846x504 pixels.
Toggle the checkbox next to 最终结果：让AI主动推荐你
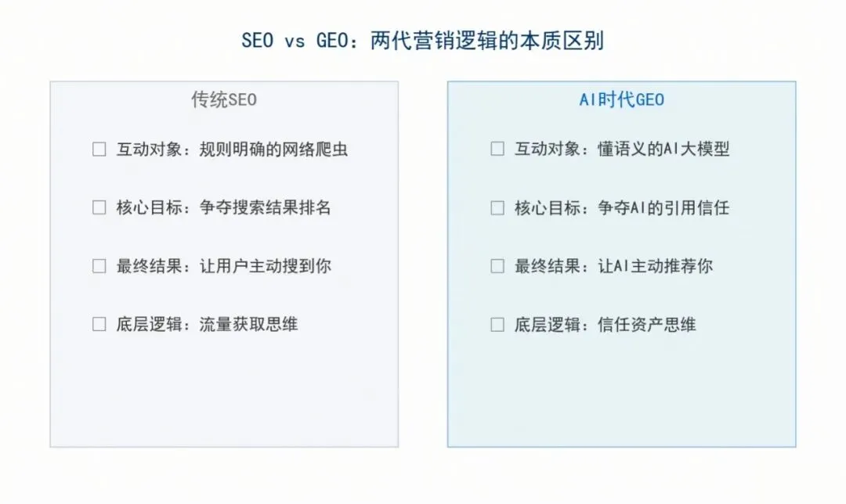coord(497,266)
